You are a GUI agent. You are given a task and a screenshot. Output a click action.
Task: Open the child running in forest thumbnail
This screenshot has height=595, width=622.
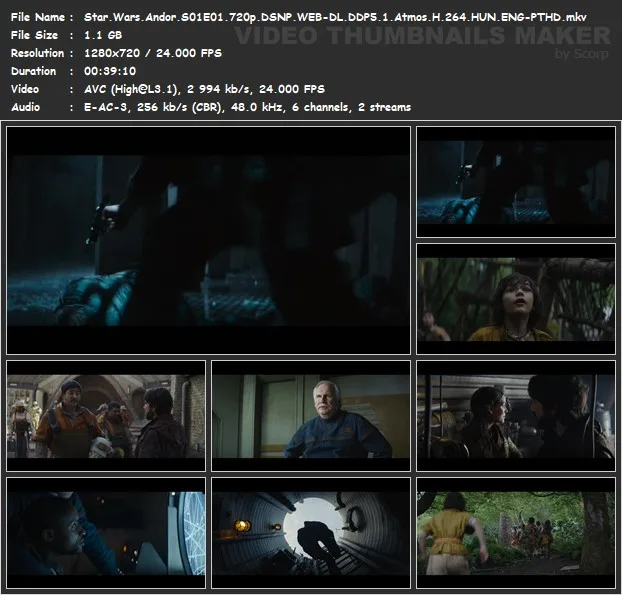[516, 533]
